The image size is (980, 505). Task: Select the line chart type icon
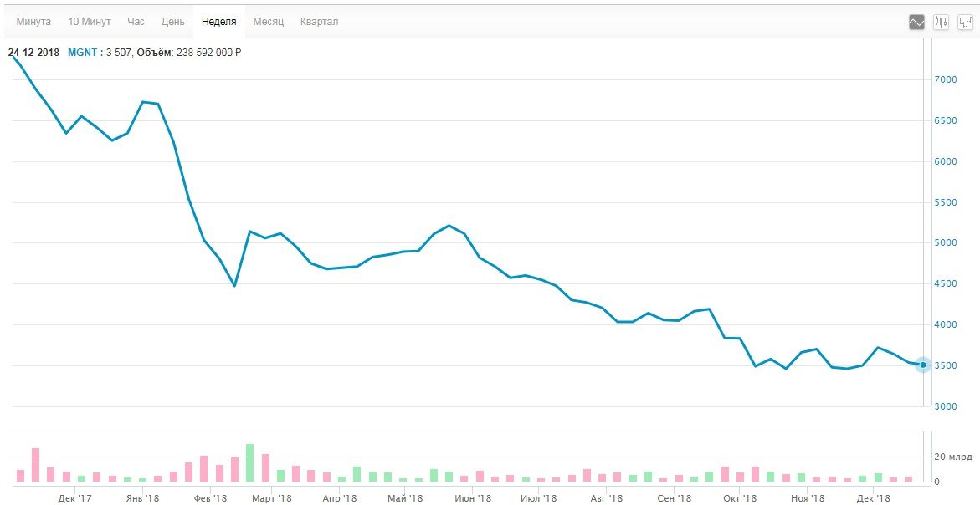916,23
